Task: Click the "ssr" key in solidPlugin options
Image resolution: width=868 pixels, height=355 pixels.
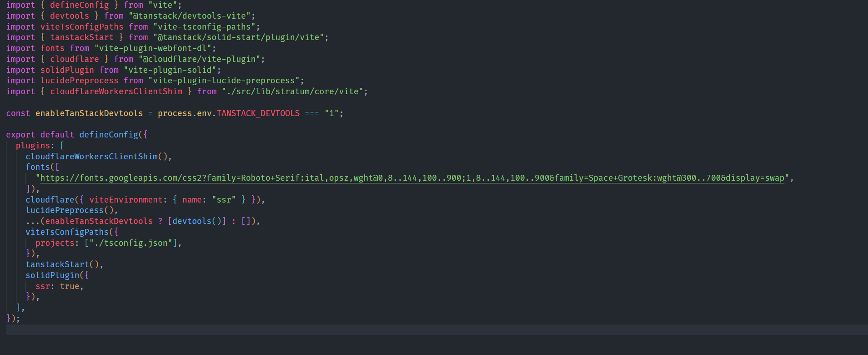Action: click(x=43, y=286)
